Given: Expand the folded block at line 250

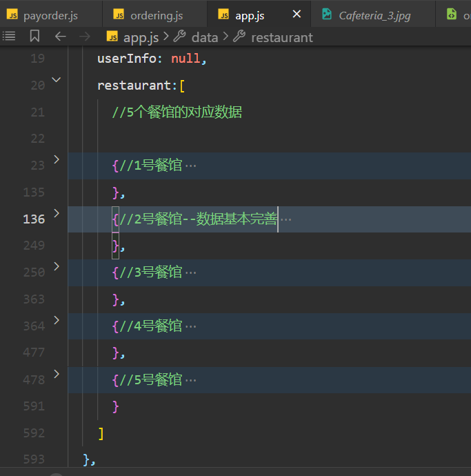Looking at the screenshot, I should coord(57,266).
